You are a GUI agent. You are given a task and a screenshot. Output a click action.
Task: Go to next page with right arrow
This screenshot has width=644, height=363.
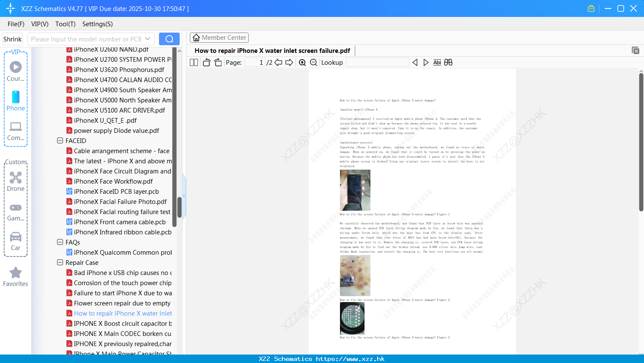[289, 63]
